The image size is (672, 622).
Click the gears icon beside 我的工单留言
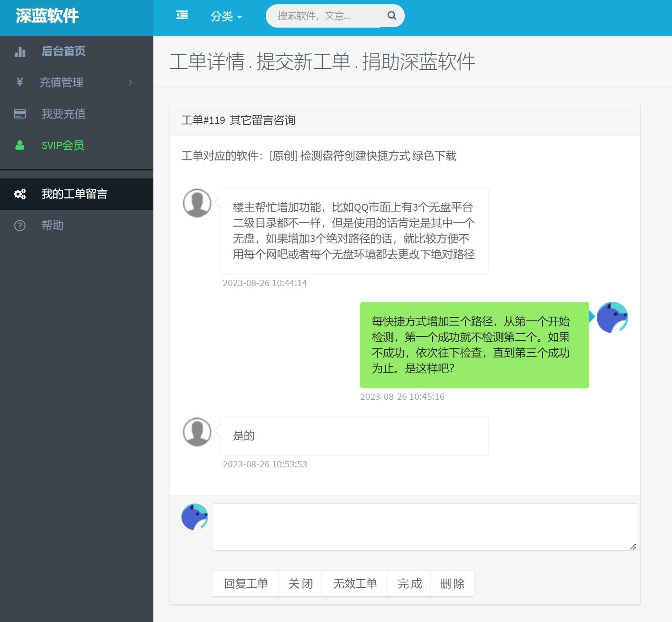point(20,194)
